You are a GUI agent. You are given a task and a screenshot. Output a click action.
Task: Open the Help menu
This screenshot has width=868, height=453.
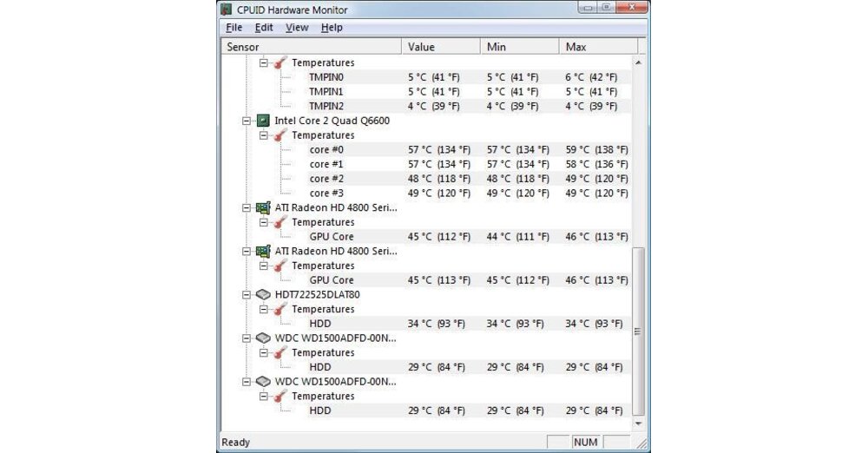pos(332,28)
